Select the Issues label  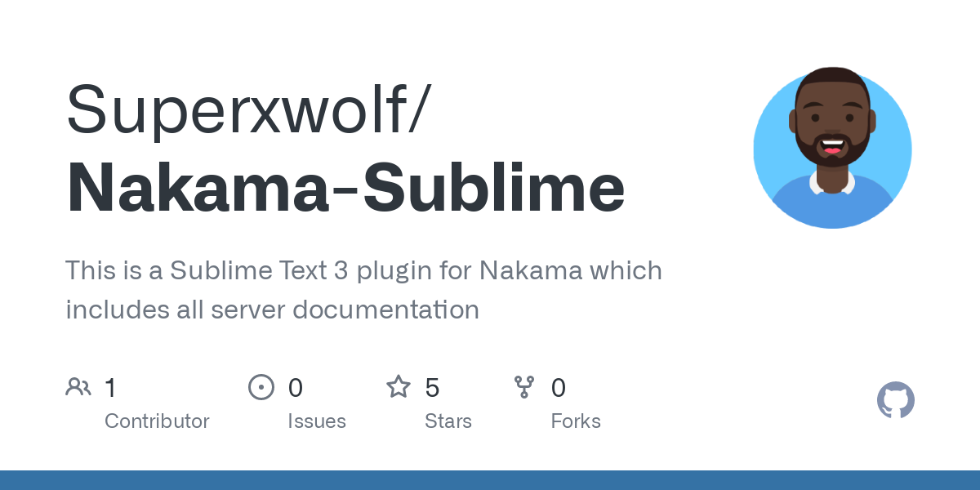tap(317, 421)
